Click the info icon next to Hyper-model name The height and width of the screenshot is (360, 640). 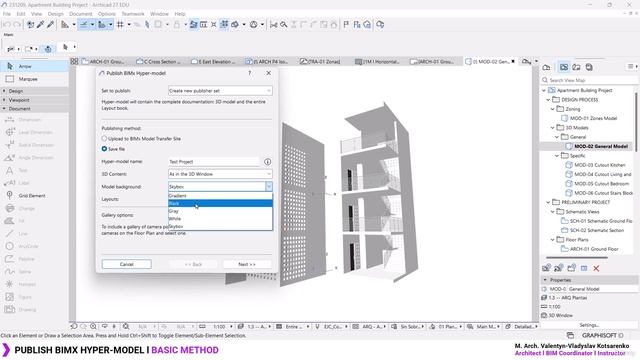[x=267, y=162]
